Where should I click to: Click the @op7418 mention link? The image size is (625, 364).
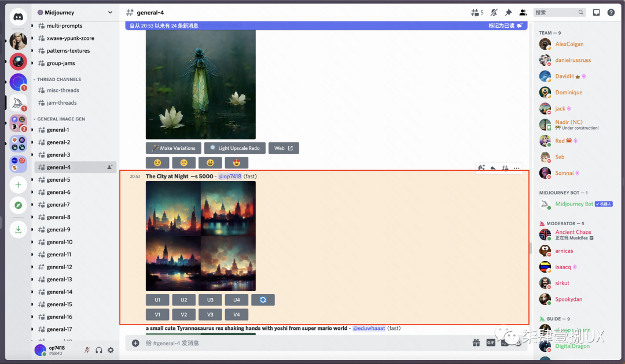click(230, 177)
